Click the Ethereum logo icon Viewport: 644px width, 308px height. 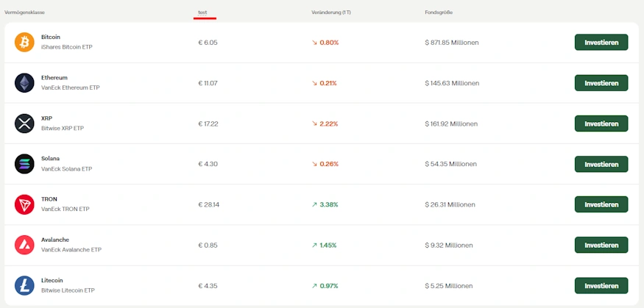click(24, 83)
